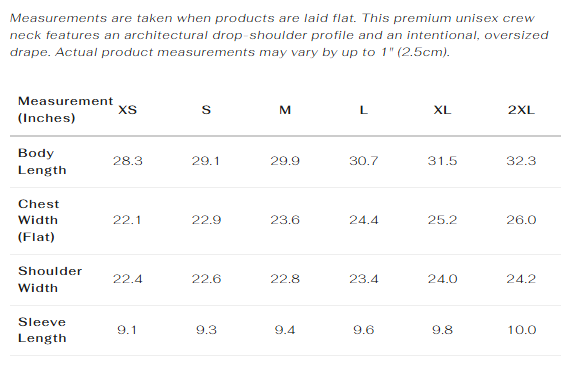Click the XS sleeve length value 9.1
Viewport: 566px width, 377px height.
(127, 330)
